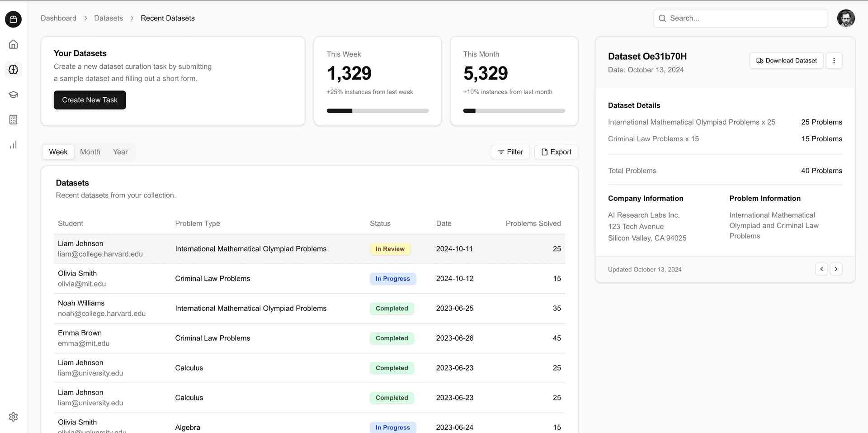Screen dimensions: 868x433
Task: Open the calculator icon in sidebar
Action: click(13, 120)
